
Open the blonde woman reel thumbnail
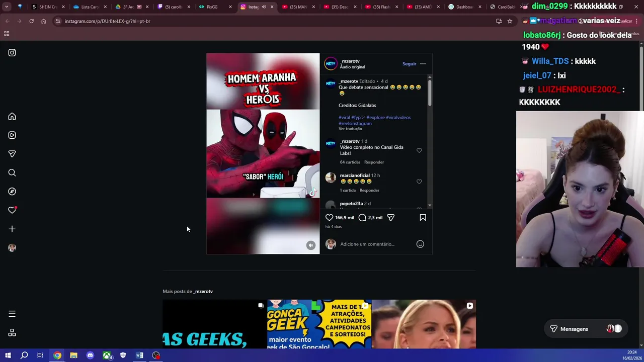(424, 324)
